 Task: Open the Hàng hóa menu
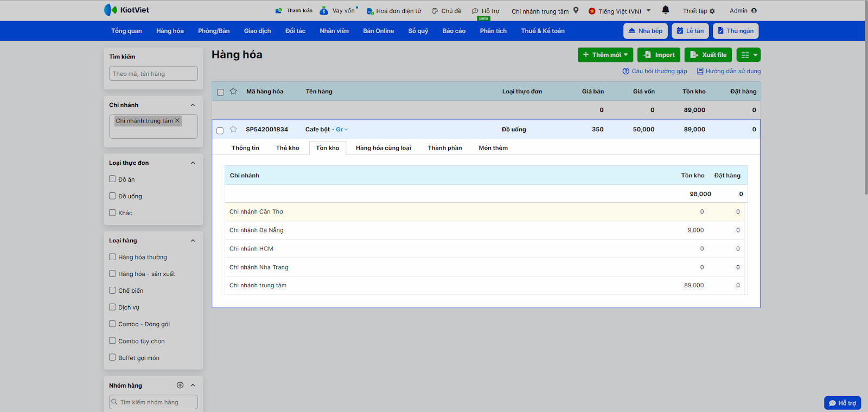(x=170, y=31)
